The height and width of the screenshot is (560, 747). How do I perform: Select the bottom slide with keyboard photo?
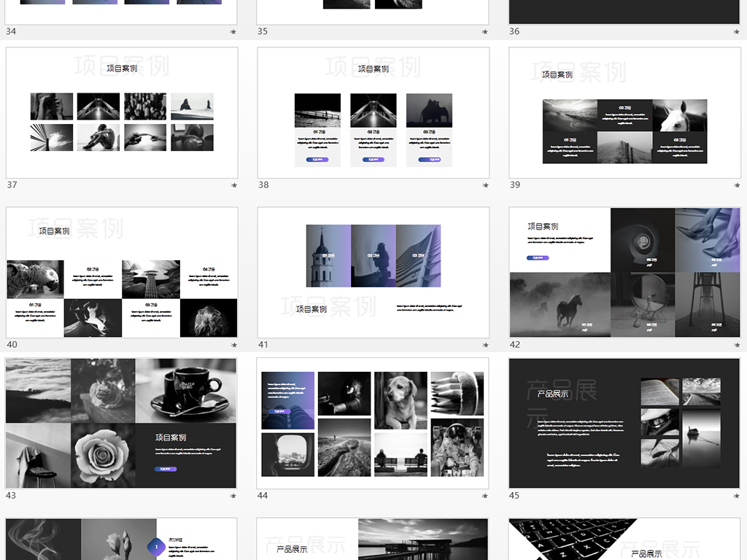point(624,540)
